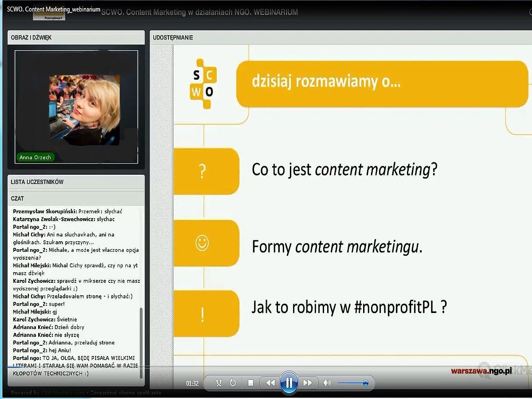Click the exclamation mark slide icon

point(202,314)
